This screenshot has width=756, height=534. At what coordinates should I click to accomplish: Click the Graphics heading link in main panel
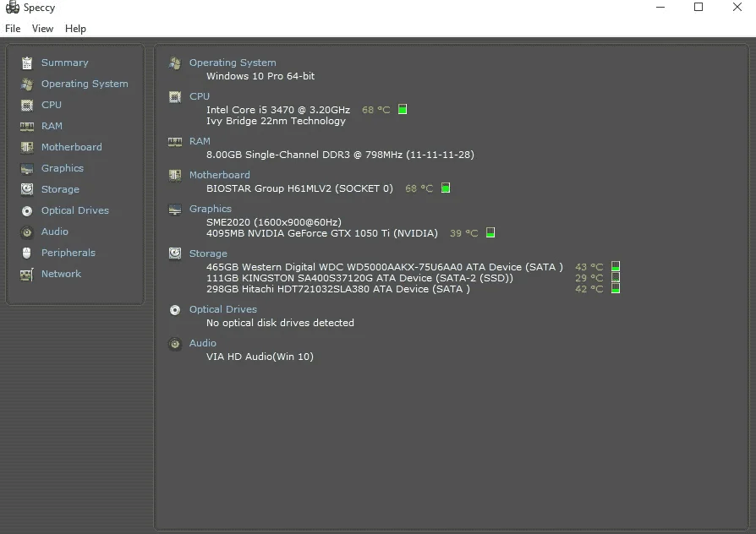(x=211, y=209)
